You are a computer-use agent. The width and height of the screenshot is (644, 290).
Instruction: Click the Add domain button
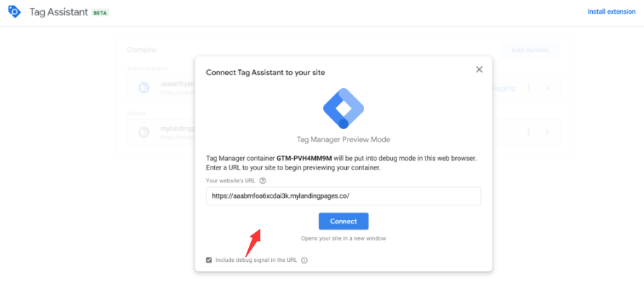pyautogui.click(x=530, y=50)
